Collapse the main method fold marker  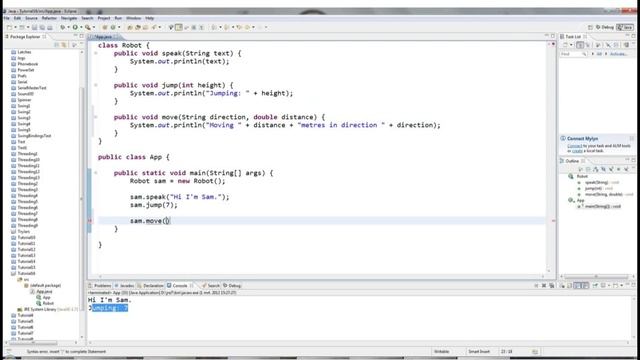point(96,173)
